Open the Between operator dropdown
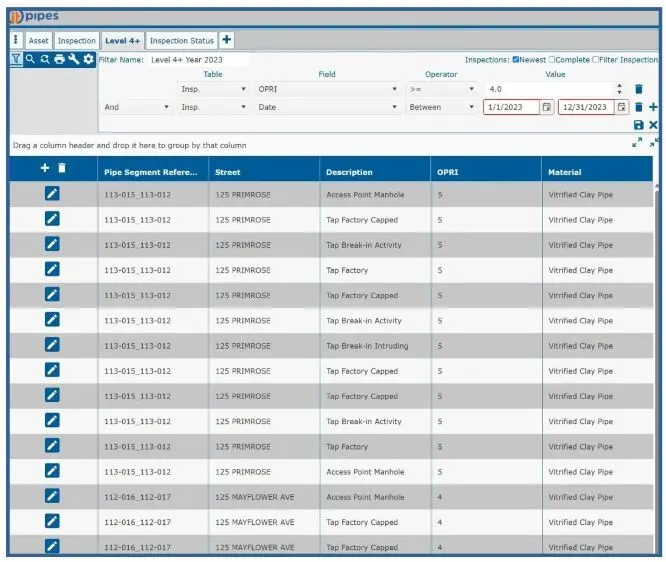The width and height of the screenshot is (666, 562). tap(441, 107)
